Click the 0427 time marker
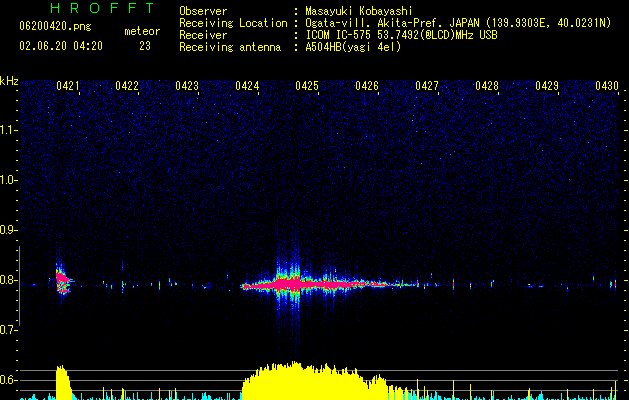The image size is (629, 400). coord(427,86)
